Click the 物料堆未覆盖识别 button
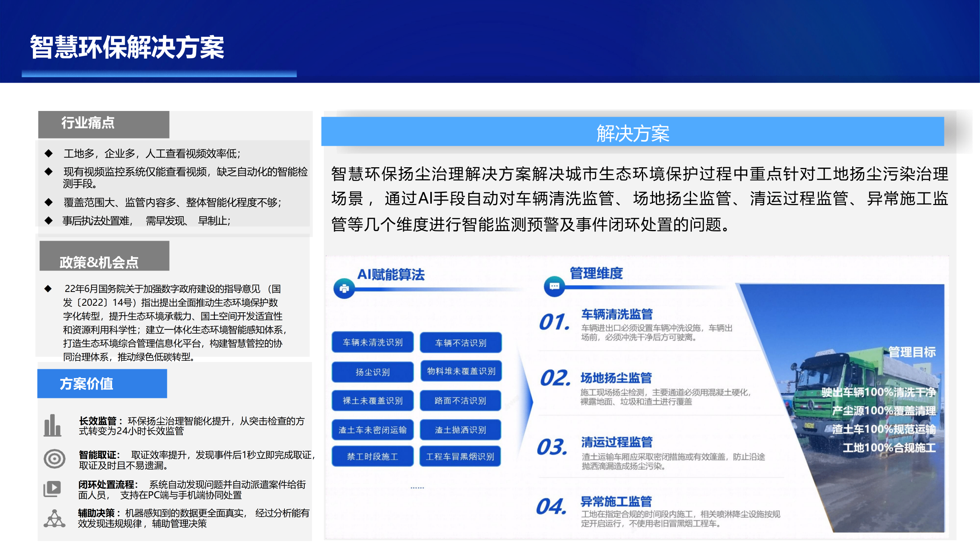The width and height of the screenshot is (980, 551). point(461,371)
